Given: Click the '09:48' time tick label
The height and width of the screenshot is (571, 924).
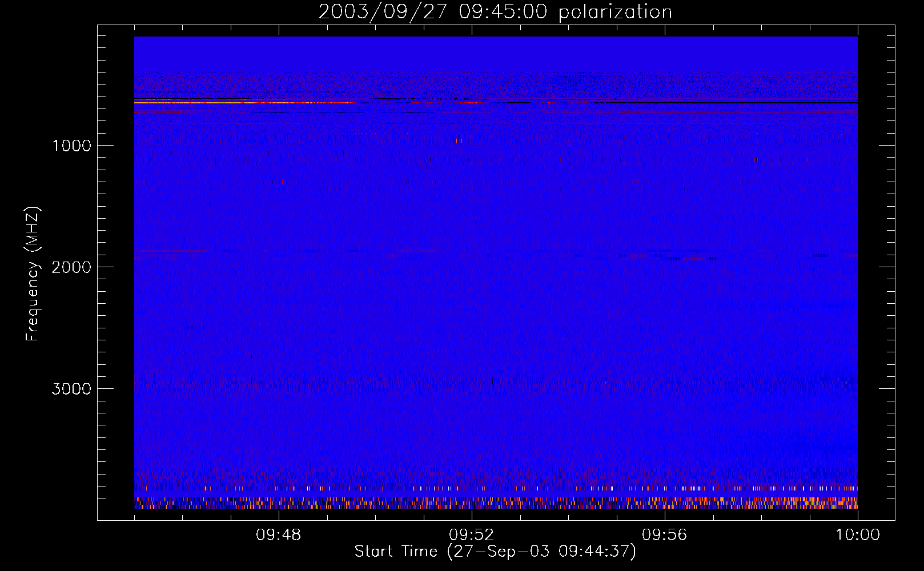Looking at the screenshot, I should (279, 535).
